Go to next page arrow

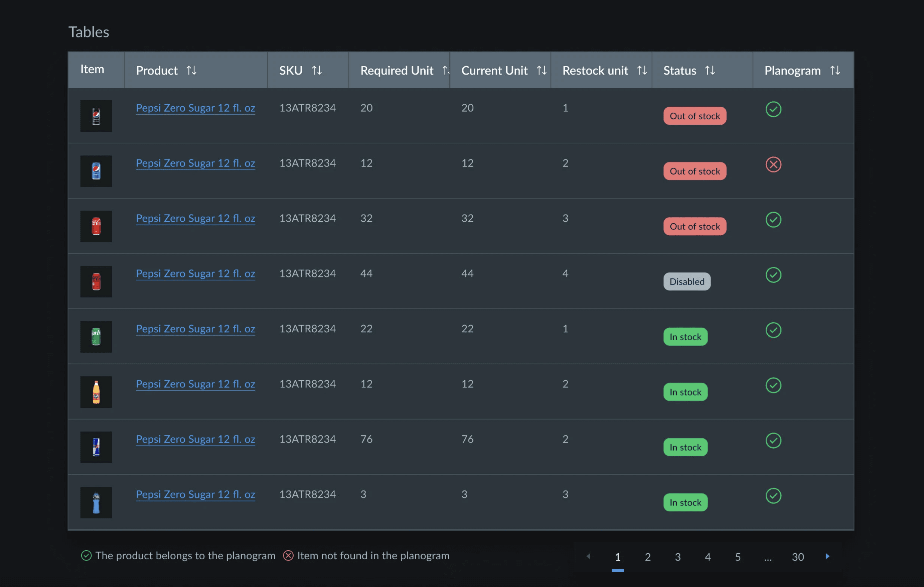coord(827,556)
